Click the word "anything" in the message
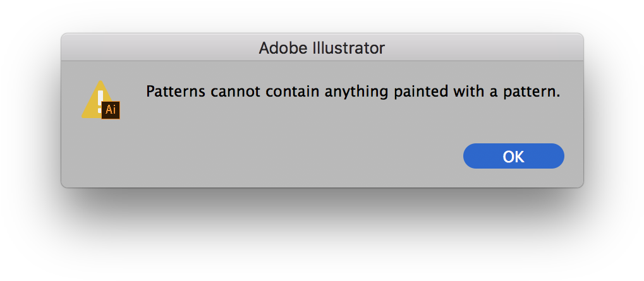 [x=356, y=93]
